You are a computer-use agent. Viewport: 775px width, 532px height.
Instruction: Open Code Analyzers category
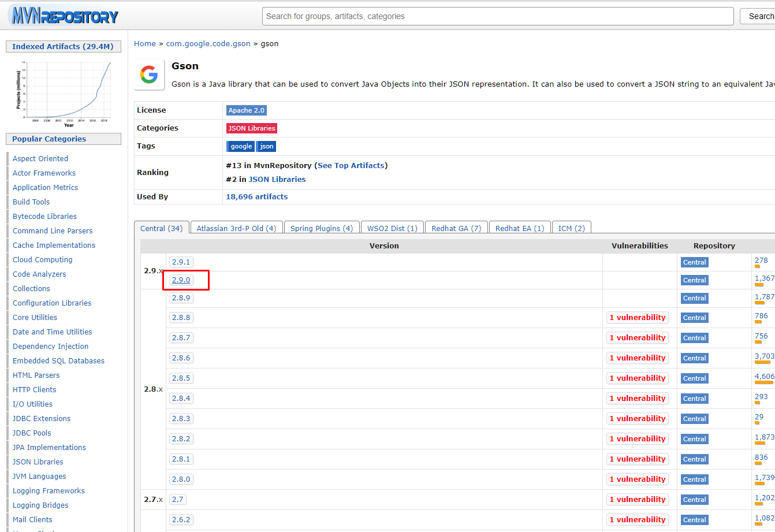39,274
